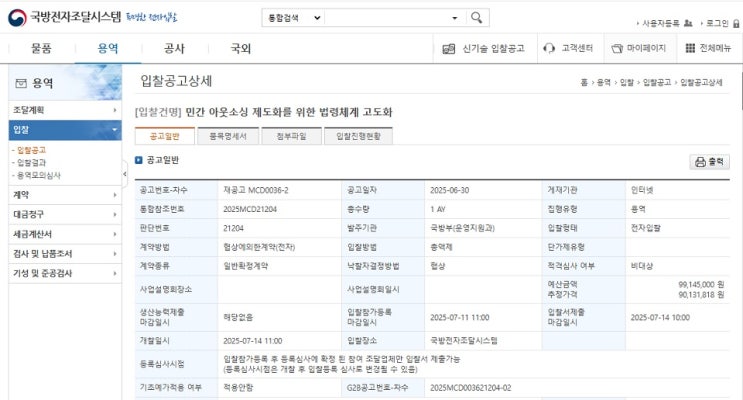Focus the top search input field

tap(387, 18)
